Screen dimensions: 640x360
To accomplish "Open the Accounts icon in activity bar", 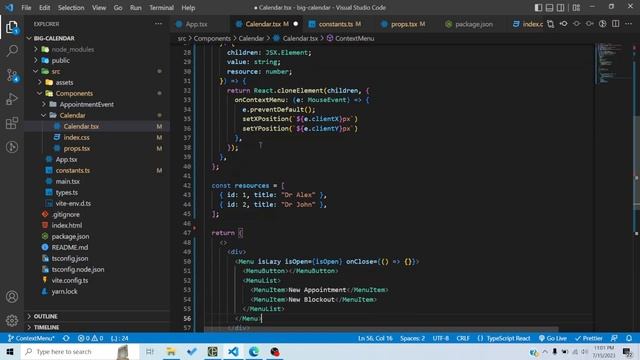I will pyautogui.click(x=12, y=297).
